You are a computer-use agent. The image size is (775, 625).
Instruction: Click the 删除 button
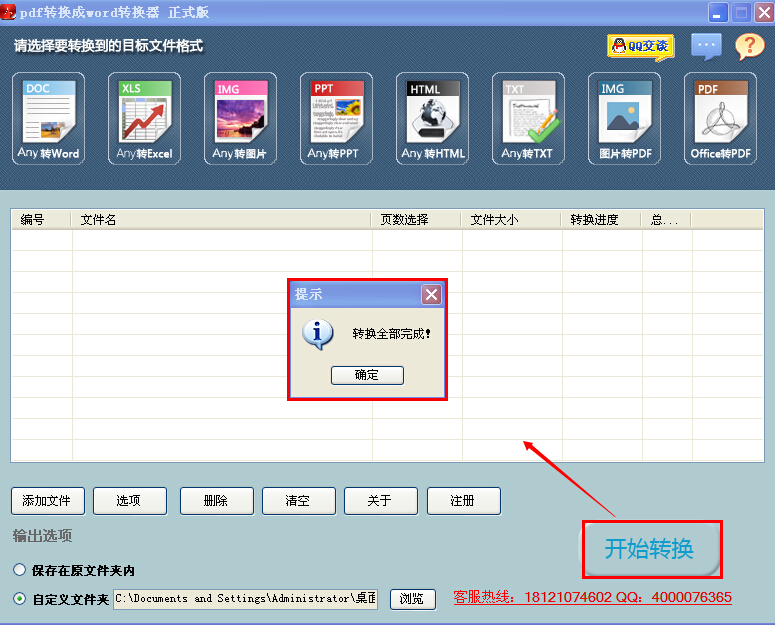[x=217, y=501]
